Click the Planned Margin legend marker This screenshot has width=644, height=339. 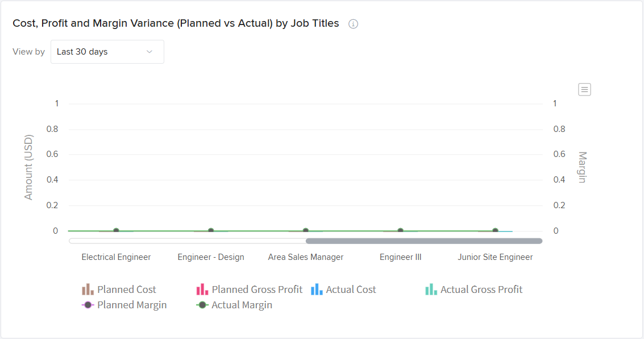(88, 305)
